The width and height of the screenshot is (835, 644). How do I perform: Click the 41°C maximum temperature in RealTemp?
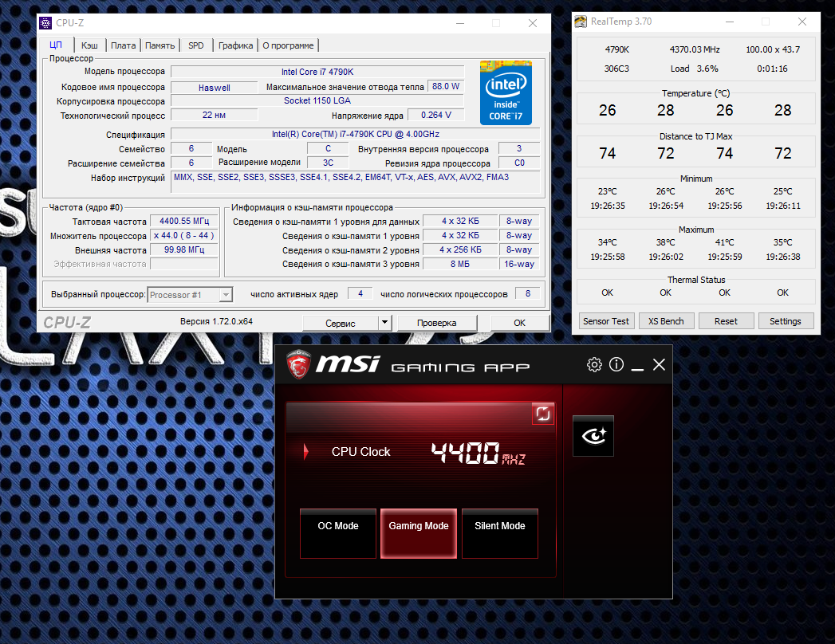click(725, 243)
